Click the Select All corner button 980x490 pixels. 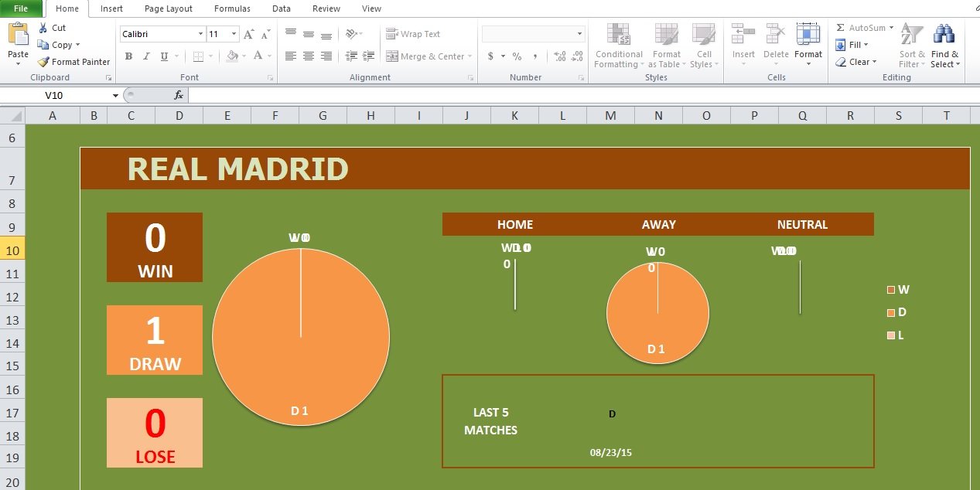pos(12,115)
